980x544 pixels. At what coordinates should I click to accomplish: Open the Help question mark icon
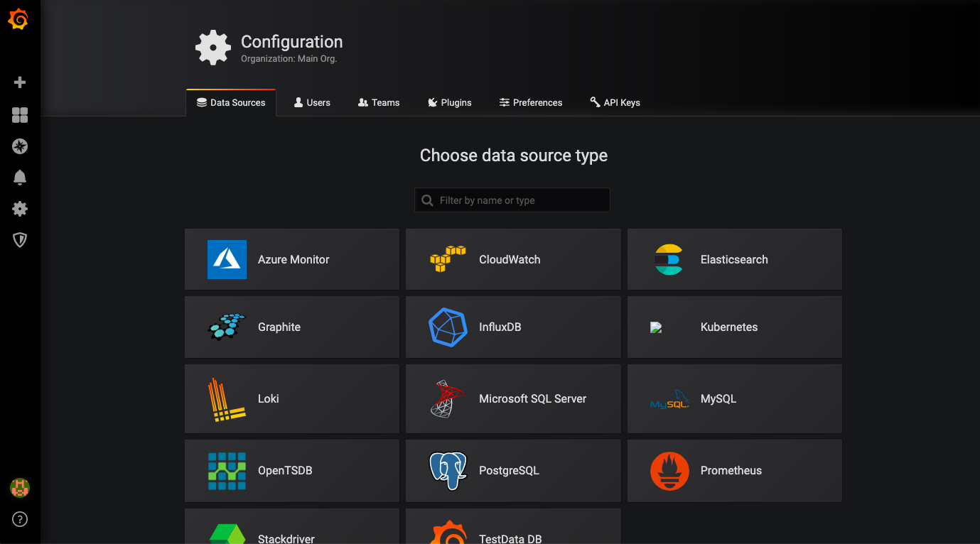point(20,519)
